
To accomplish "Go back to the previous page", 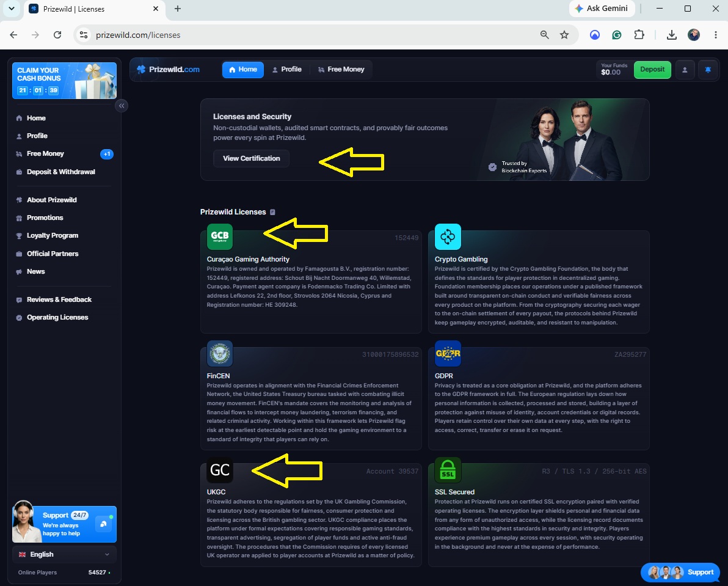I will (13, 35).
